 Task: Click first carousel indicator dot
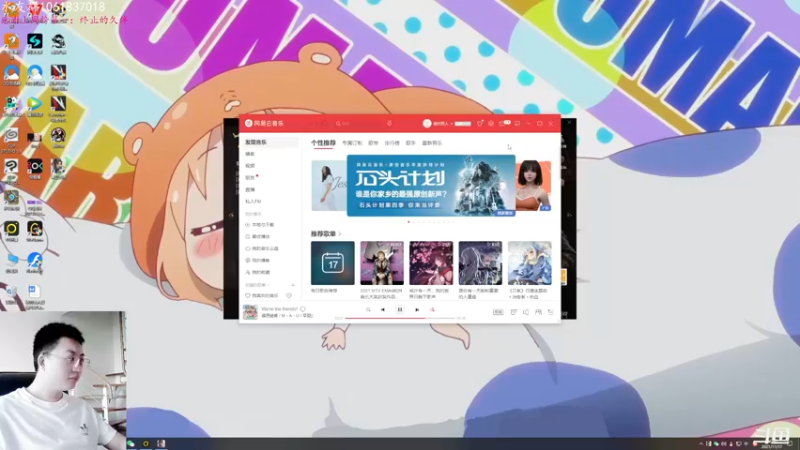[409, 222]
